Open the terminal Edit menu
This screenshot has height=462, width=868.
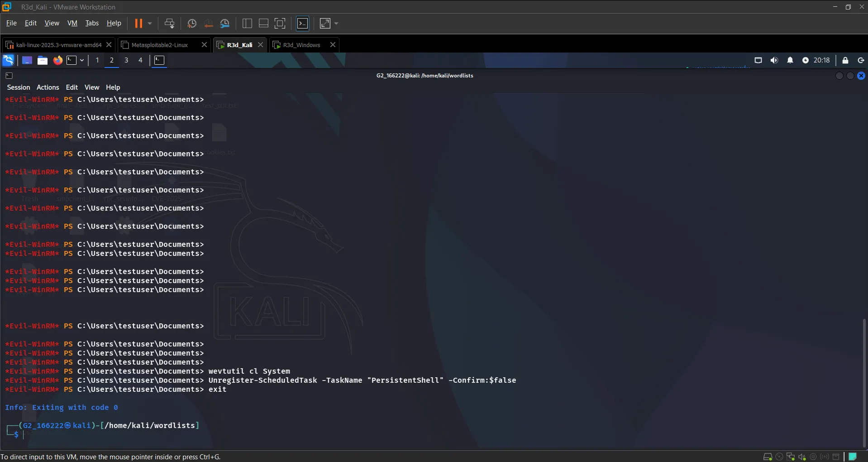72,87
